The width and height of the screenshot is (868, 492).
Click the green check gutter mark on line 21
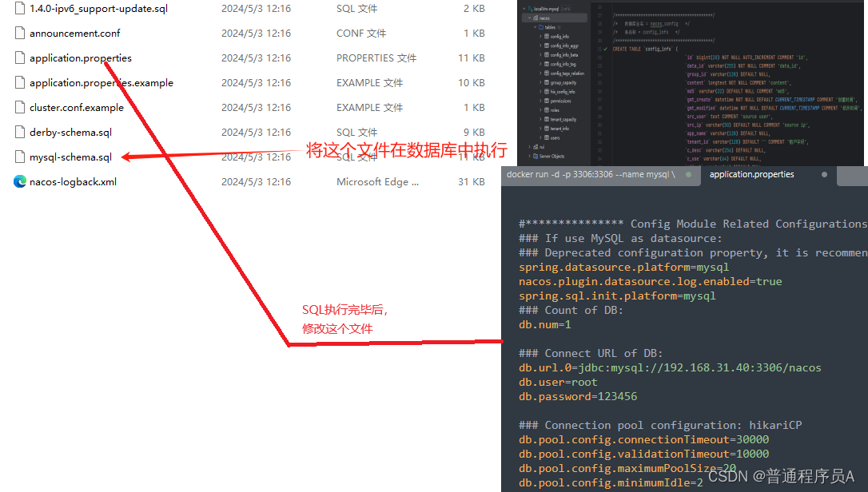605,50
